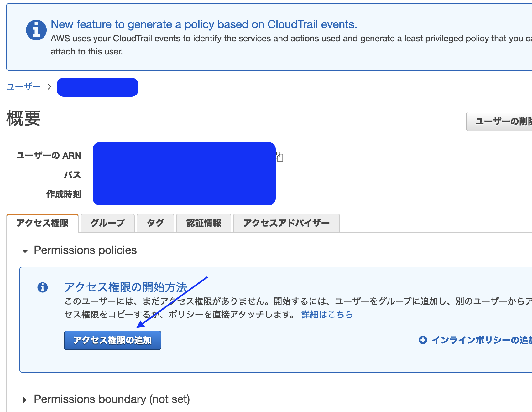Viewport: 532px width, 412px height.
Task: Click the CloudTrail banner info icon
Action: pos(36,30)
